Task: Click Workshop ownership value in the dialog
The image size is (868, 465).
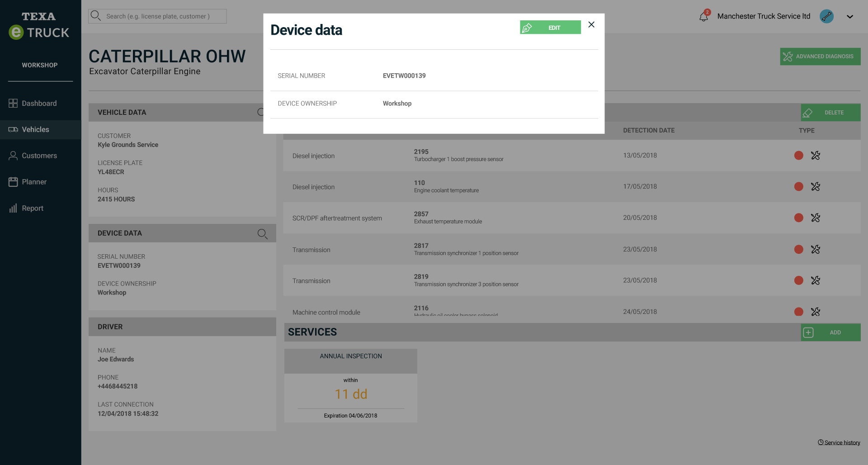Action: (397, 103)
